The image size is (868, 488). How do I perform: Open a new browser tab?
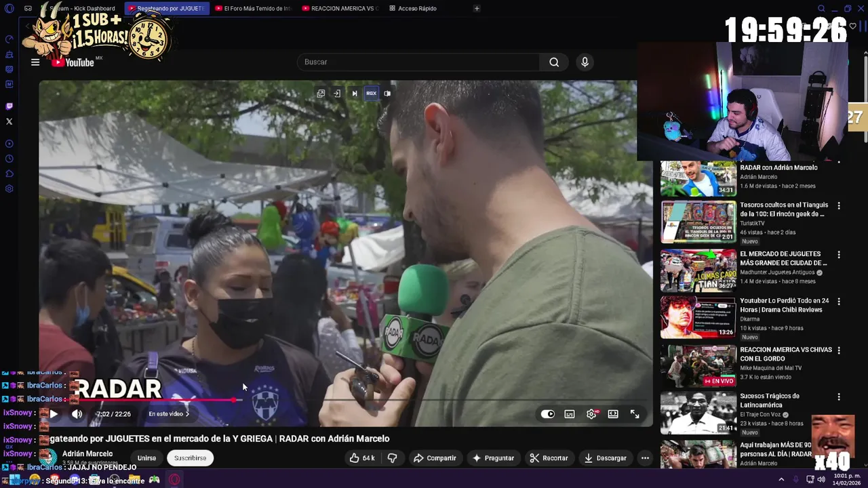477,9
